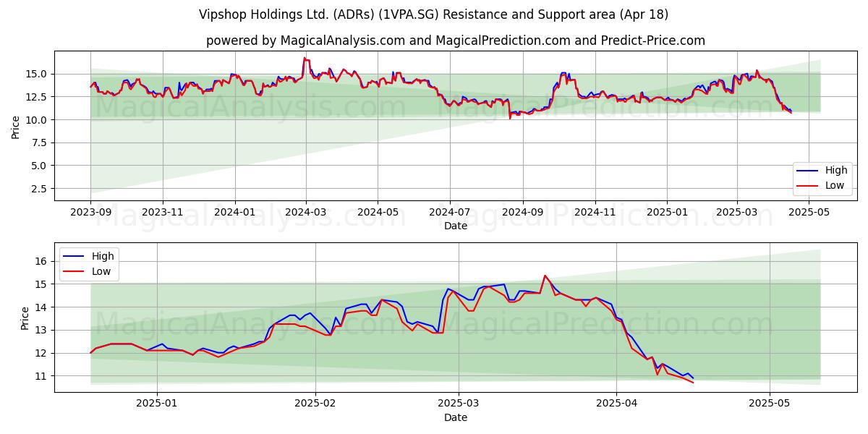This screenshot has width=868, height=434.
Task: Click the '2024-01' x-axis label
Action: pos(234,213)
